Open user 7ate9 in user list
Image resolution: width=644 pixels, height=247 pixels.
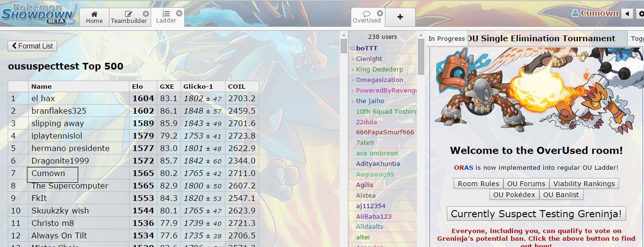pyautogui.click(x=365, y=143)
